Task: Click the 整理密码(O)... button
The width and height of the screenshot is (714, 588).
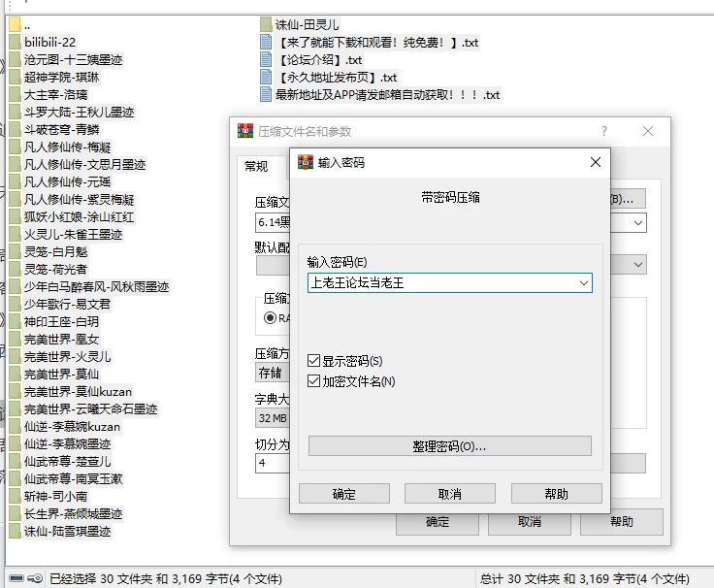Action: (x=449, y=446)
